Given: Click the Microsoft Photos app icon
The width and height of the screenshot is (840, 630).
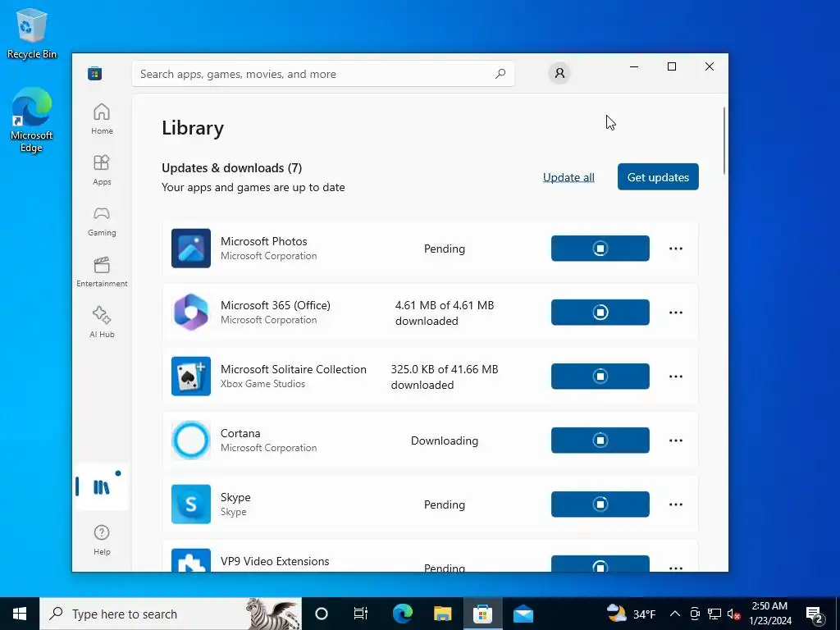Looking at the screenshot, I should coord(190,248).
